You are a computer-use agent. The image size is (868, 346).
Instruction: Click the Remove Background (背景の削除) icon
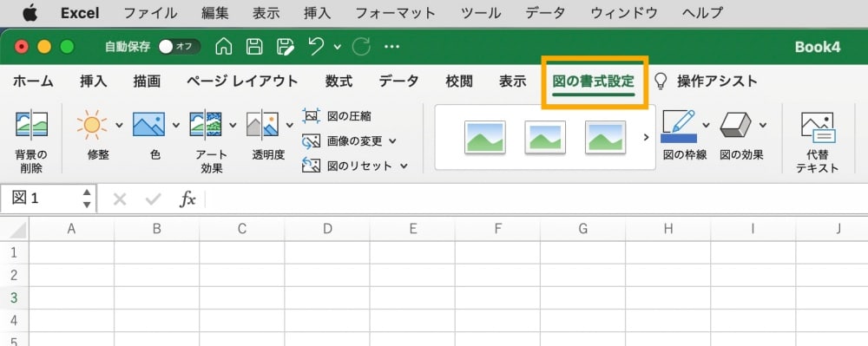tap(31, 124)
